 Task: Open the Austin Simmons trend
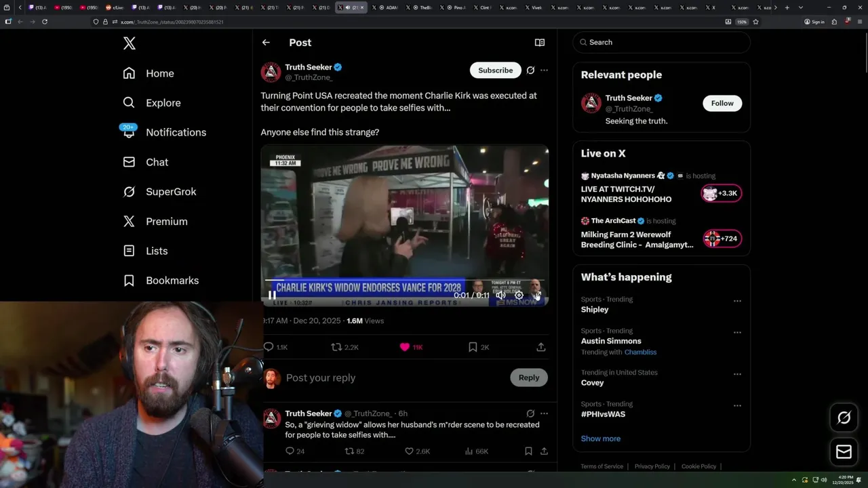[x=611, y=341]
